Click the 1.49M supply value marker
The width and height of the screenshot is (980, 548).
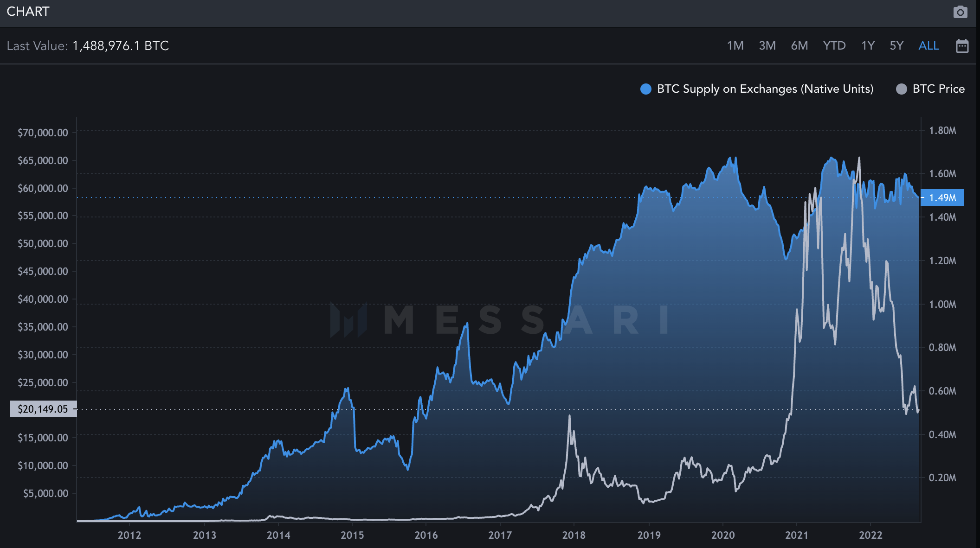(x=942, y=198)
